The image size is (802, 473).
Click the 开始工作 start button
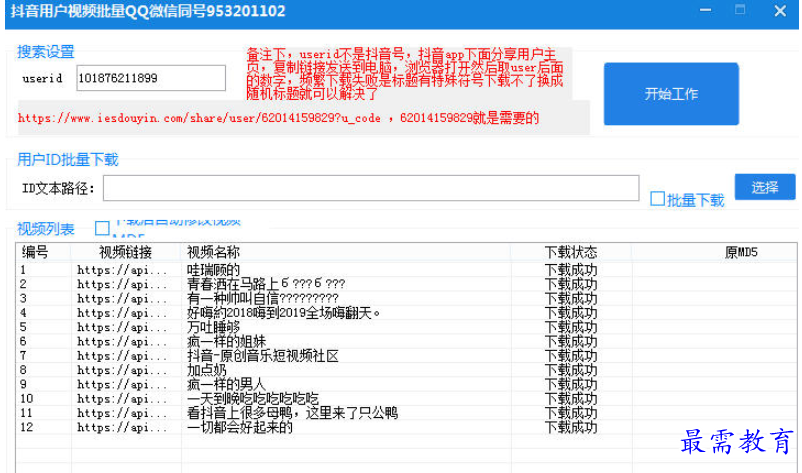(x=671, y=94)
